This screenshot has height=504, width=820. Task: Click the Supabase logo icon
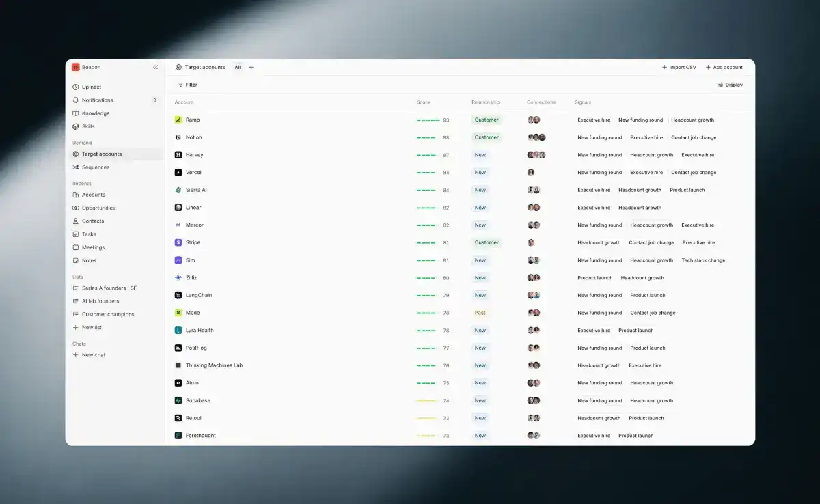(178, 400)
